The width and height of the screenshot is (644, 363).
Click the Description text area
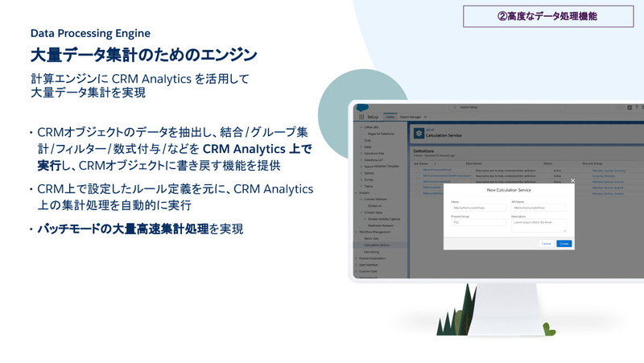click(x=539, y=225)
